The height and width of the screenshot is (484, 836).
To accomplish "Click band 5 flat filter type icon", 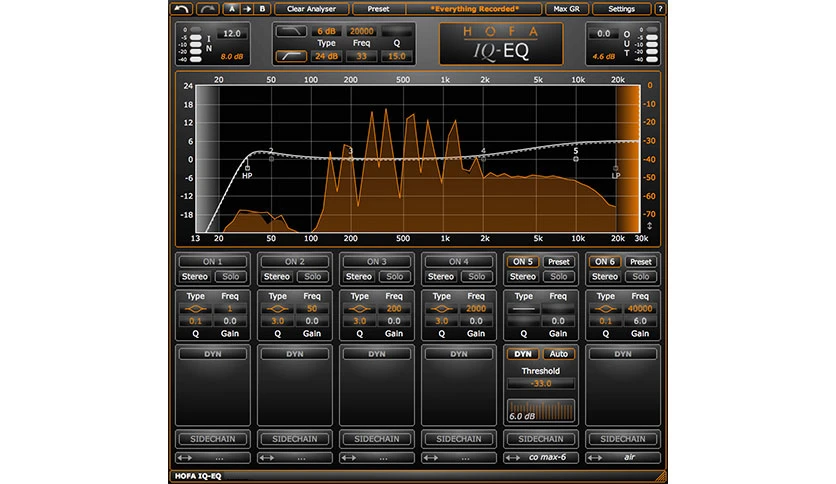I will coord(524,309).
